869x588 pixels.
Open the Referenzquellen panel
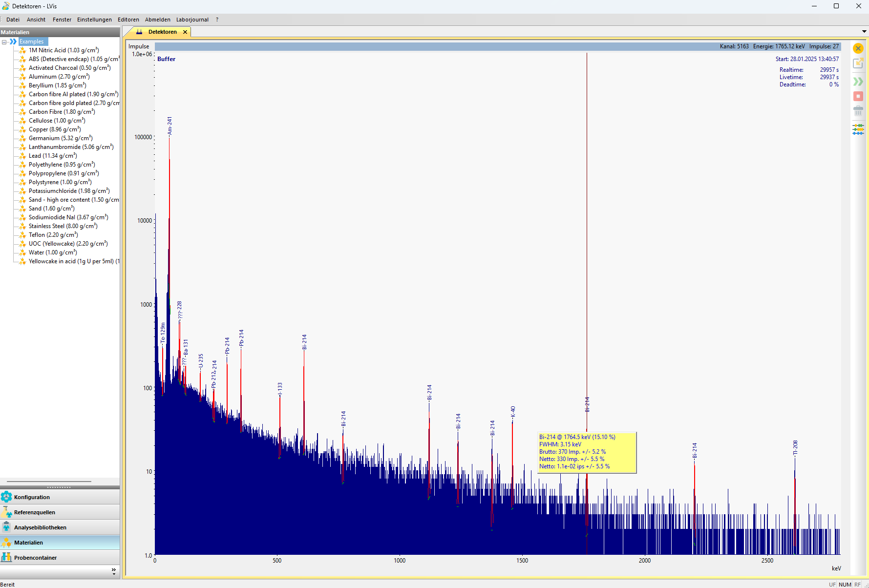point(34,512)
